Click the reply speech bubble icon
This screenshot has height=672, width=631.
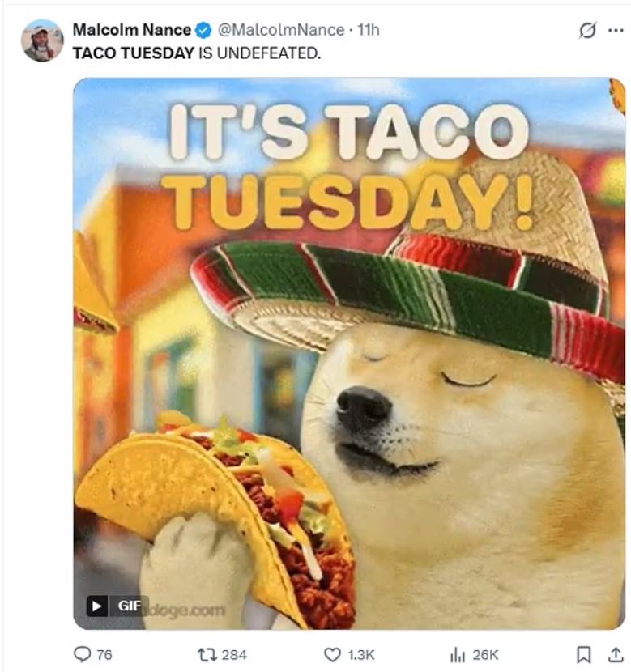click(x=83, y=654)
